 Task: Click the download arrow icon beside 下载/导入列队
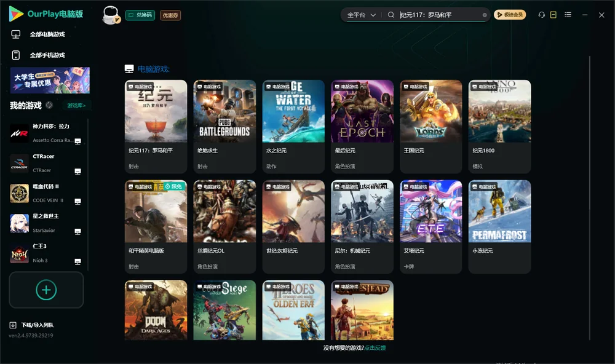[13, 325]
